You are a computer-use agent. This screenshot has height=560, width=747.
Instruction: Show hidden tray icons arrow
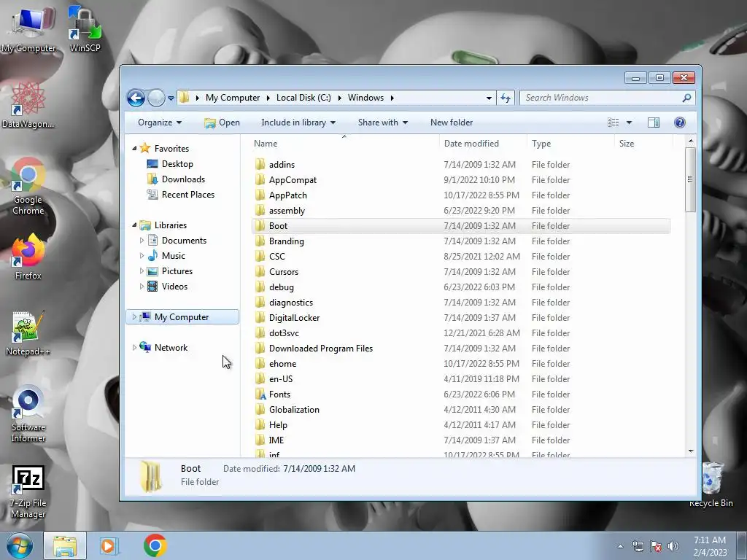click(620, 546)
